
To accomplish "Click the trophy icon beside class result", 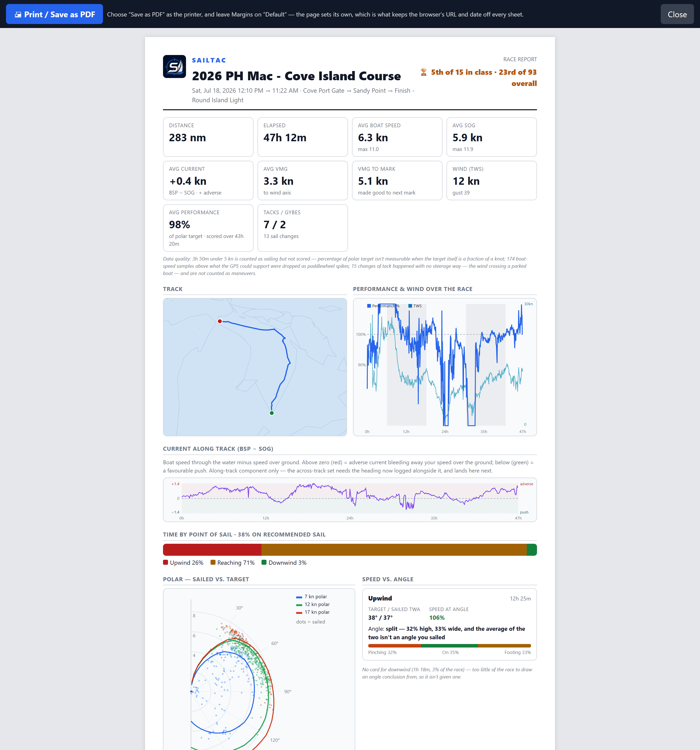I will click(x=424, y=72).
